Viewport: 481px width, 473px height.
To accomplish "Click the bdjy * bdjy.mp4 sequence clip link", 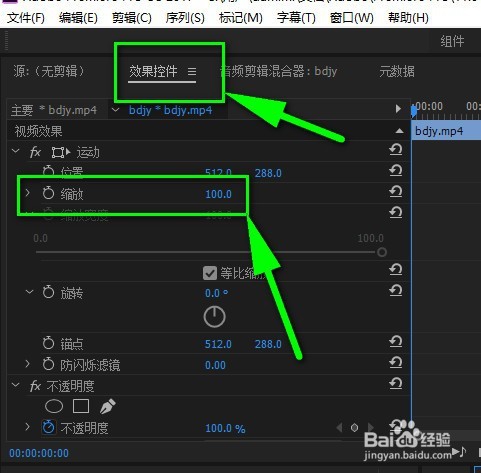I will [170, 110].
